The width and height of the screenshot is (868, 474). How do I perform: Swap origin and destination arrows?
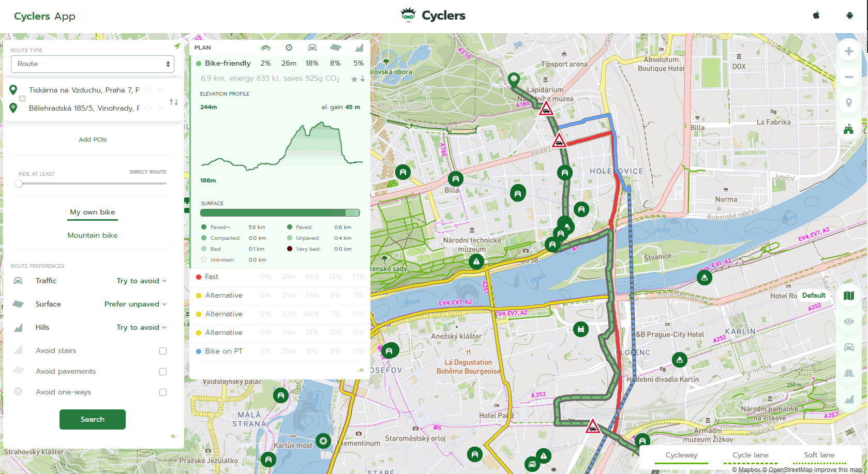tap(174, 102)
